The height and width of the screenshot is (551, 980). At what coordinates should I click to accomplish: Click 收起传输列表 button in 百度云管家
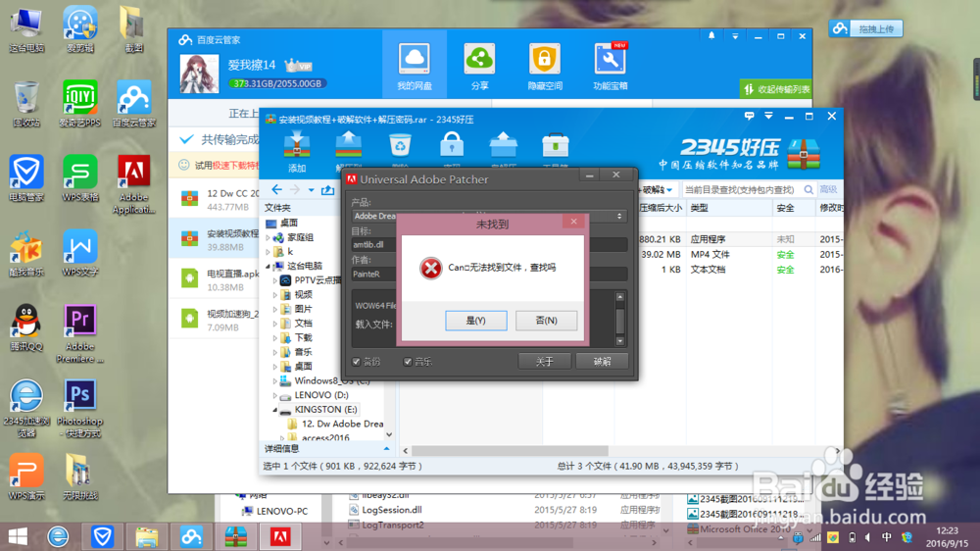tap(776, 89)
